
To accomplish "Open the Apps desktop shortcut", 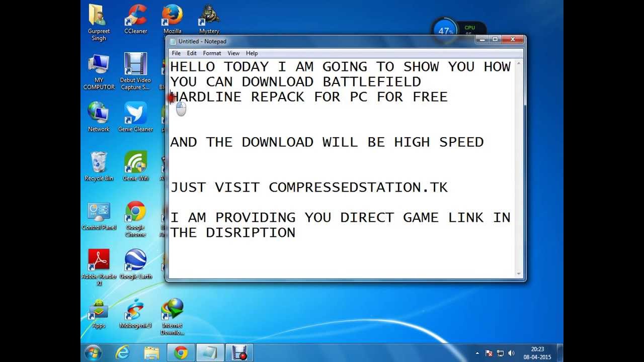I will click(99, 314).
